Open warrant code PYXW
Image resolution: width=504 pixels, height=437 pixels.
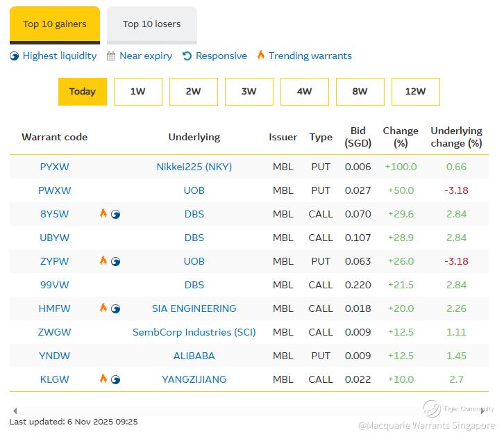(55, 167)
